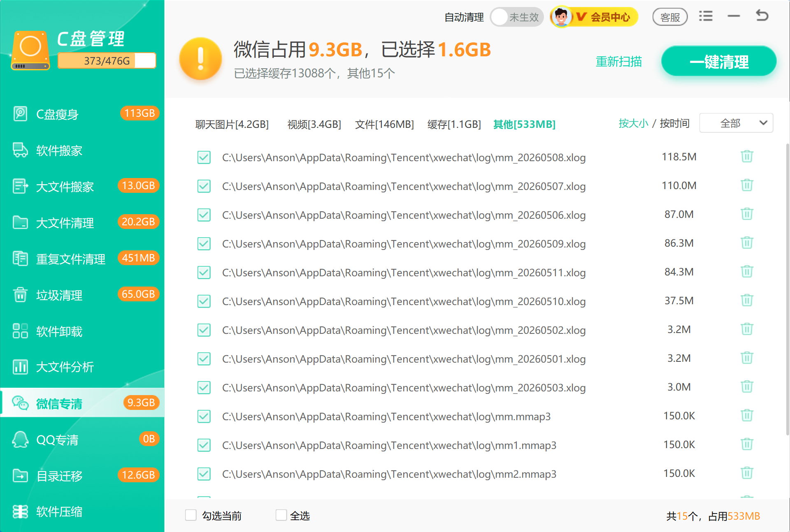Delete mm_20260501.xlog with its trash icon
790x532 pixels.
[747, 358]
